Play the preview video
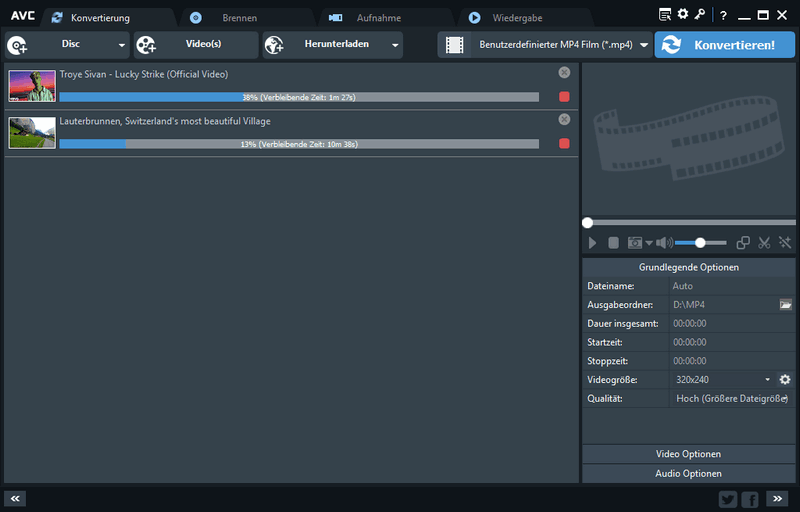The image size is (800, 512). [592, 243]
